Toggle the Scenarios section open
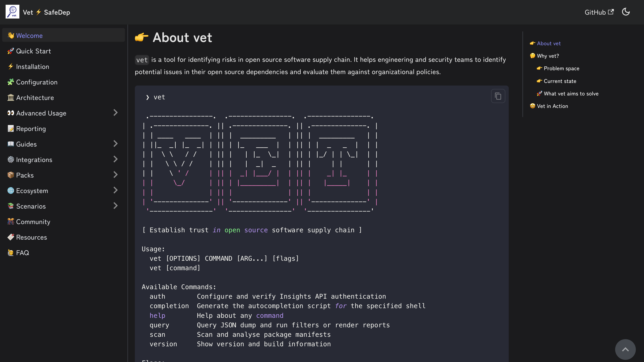 coord(115,206)
